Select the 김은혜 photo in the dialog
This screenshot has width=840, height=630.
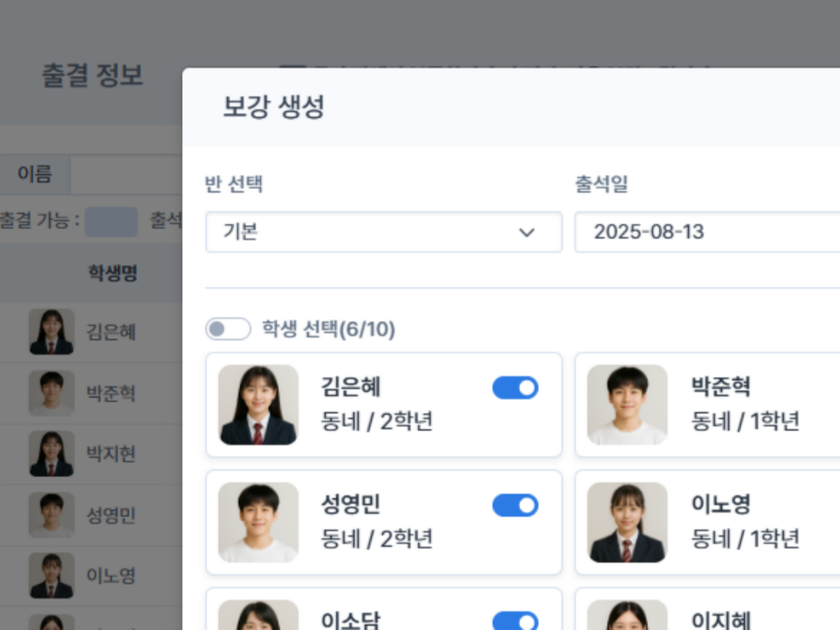(258, 405)
